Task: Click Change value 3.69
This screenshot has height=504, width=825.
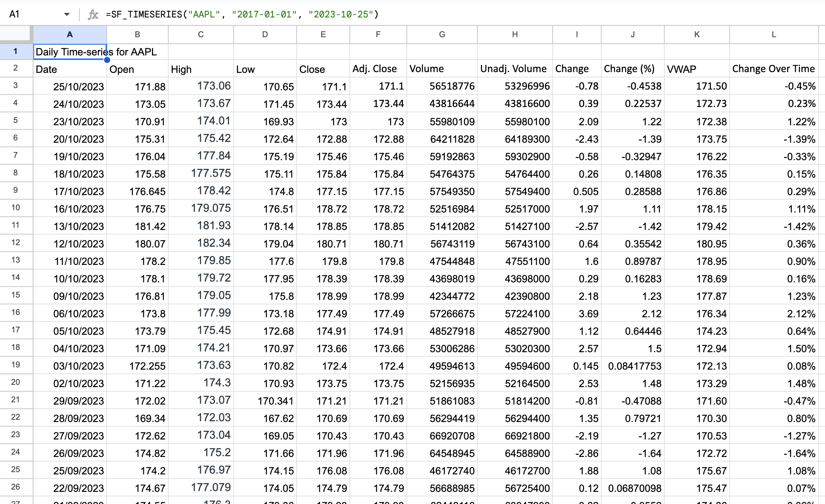Action: point(577,313)
